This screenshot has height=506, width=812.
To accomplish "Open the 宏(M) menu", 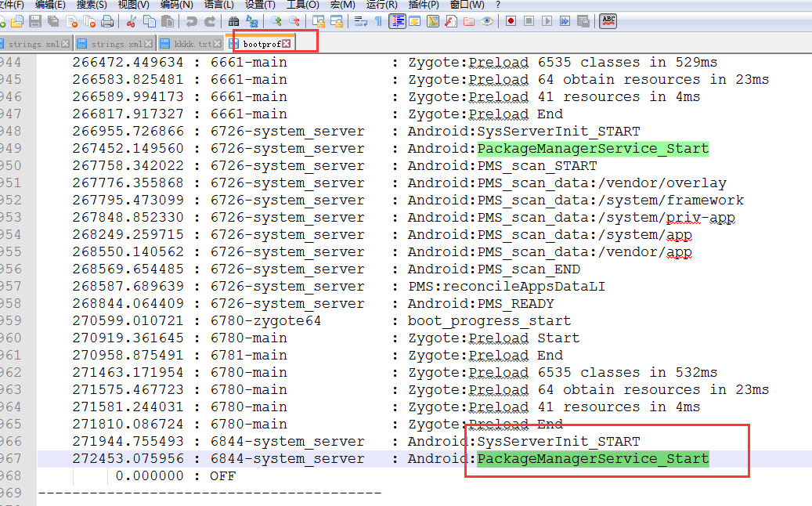I will tap(343, 5).
